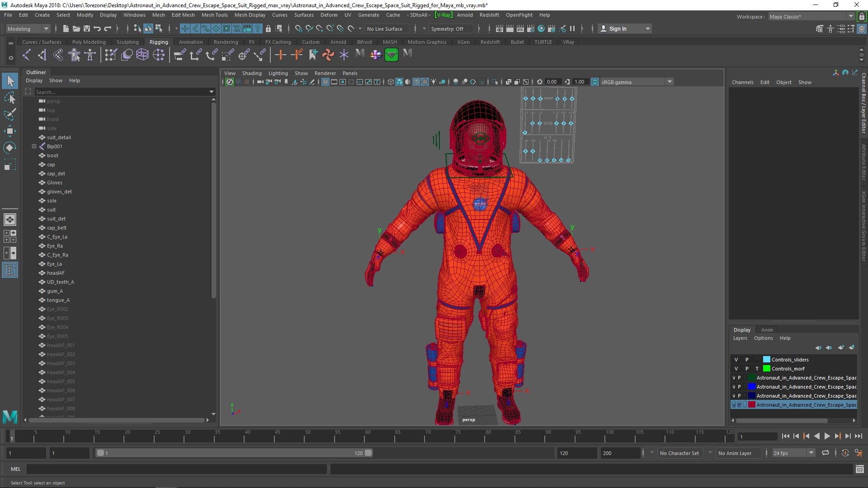This screenshot has height=488, width=868.
Task: Toggle visibility V of selected red Astronaut layer
Action: point(734,405)
